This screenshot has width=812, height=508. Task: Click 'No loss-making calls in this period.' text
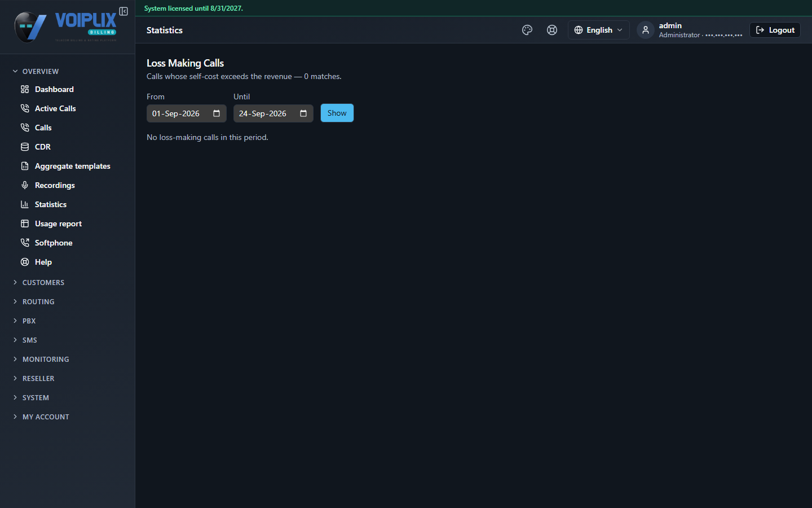208,137
